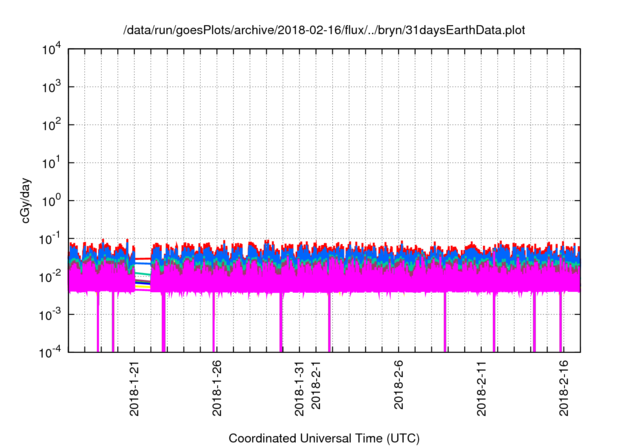Screen dimensions: 640x448
Task: Click the 10^0 y-axis tick label
Action: [52, 201]
